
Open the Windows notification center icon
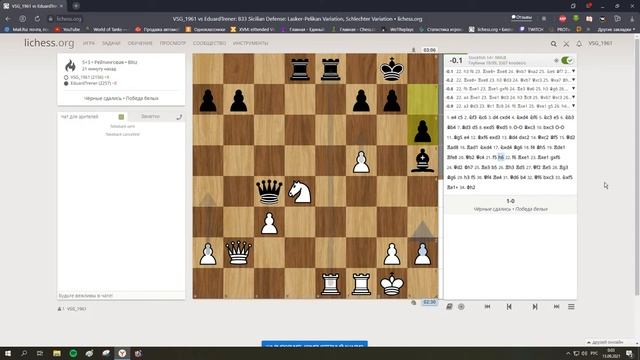point(629,353)
